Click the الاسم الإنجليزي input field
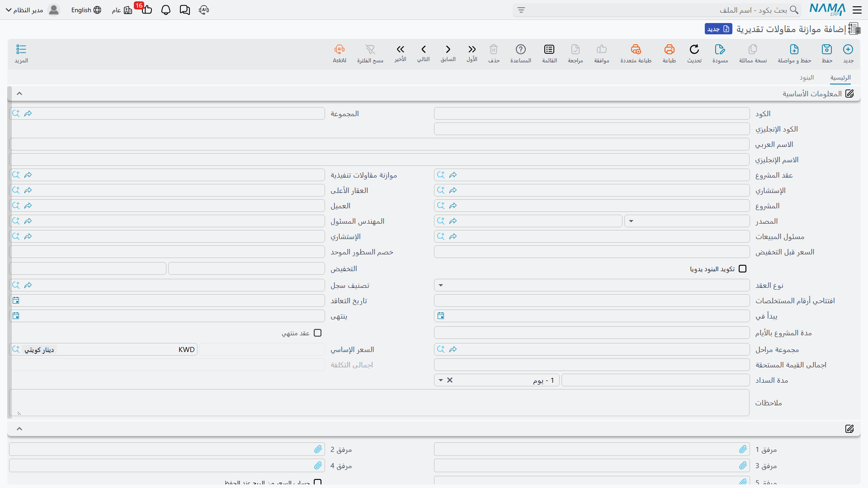The height and width of the screenshot is (488, 868). point(379,160)
